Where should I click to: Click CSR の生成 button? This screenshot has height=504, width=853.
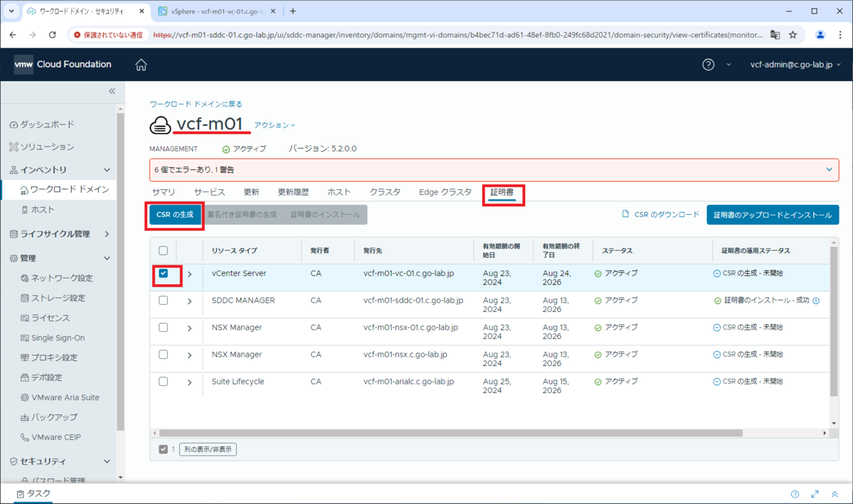175,215
